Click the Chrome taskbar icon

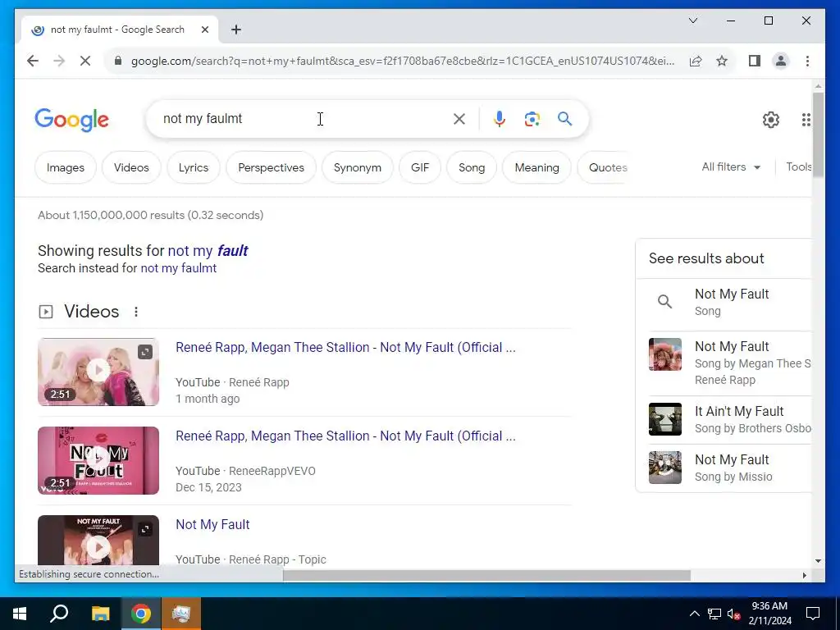141,614
